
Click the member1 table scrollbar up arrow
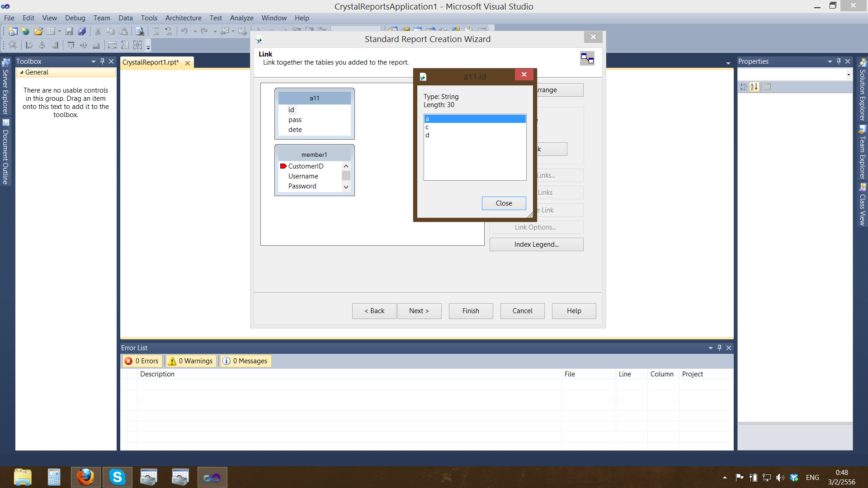(x=346, y=166)
